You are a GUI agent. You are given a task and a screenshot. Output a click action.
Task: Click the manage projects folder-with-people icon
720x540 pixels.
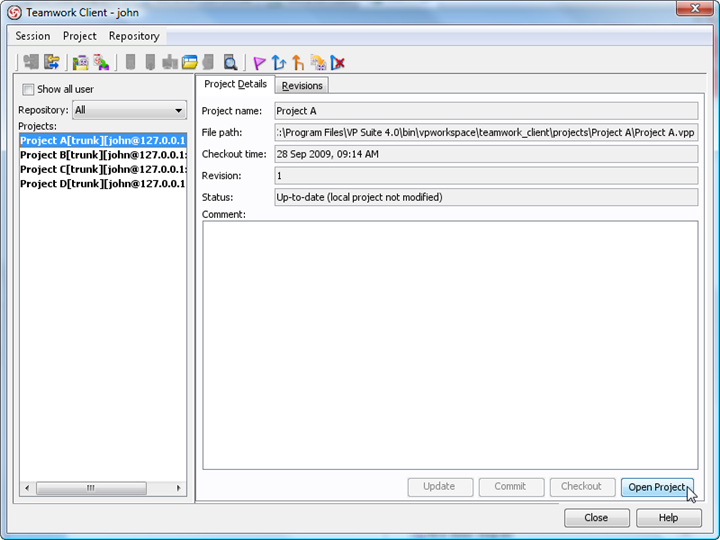coord(80,62)
